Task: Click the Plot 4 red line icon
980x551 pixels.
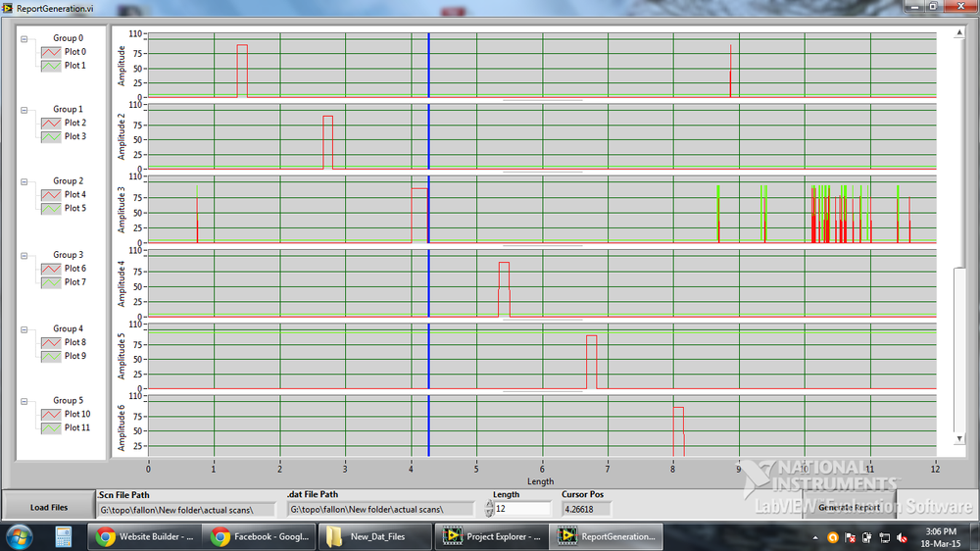Action: point(51,195)
